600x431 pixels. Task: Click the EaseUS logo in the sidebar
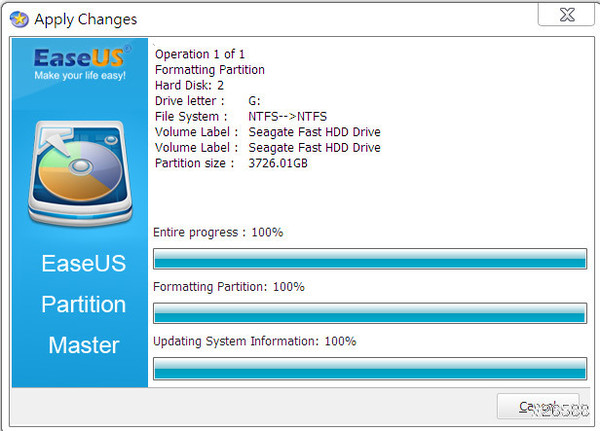pyautogui.click(x=82, y=57)
